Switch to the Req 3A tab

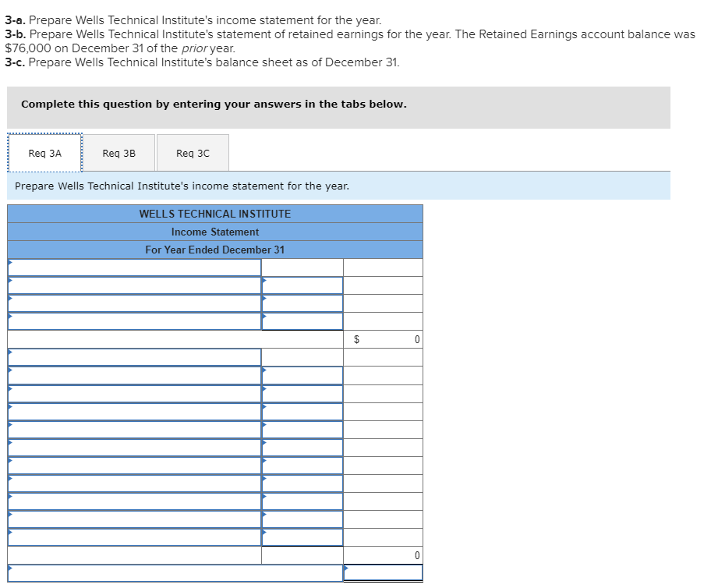(x=44, y=153)
